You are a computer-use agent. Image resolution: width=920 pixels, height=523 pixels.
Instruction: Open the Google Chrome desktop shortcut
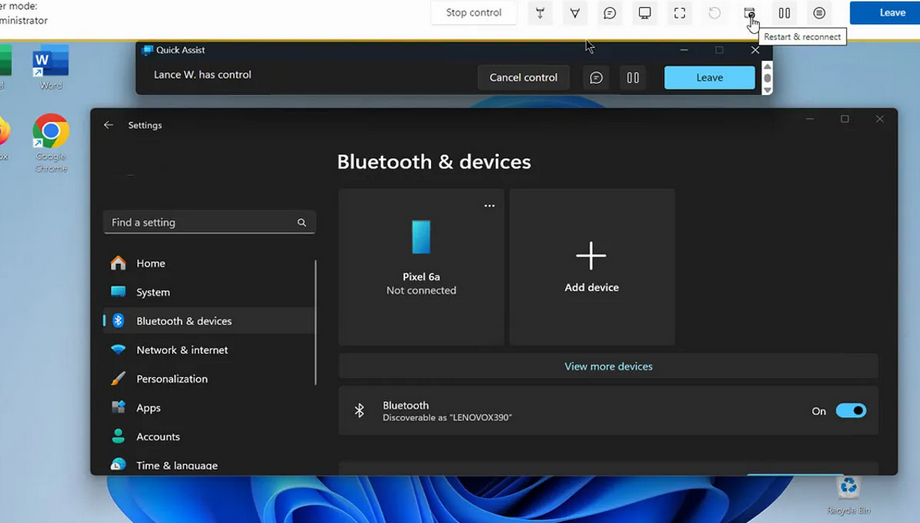pyautogui.click(x=51, y=143)
